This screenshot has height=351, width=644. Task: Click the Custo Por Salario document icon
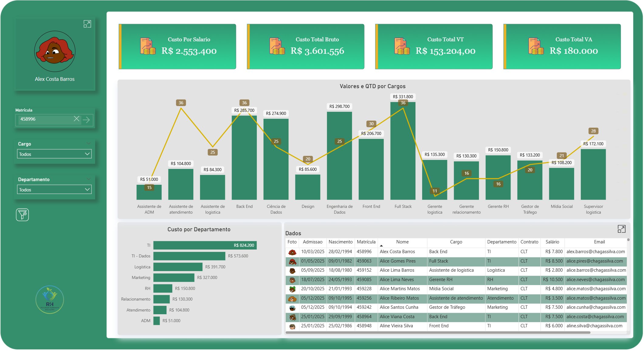(148, 46)
